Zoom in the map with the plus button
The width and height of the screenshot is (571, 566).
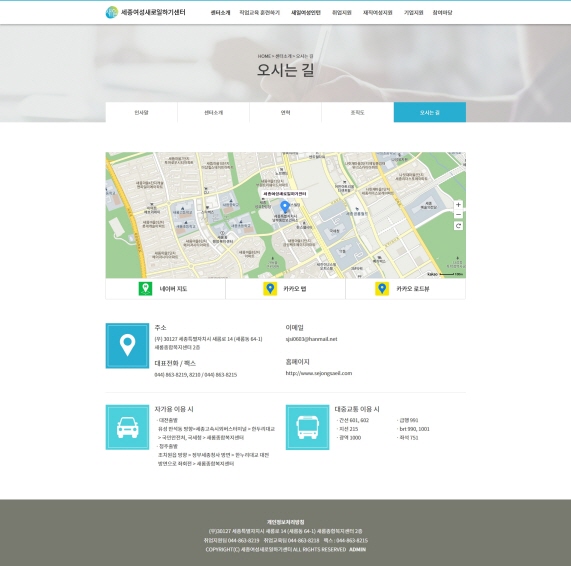point(458,205)
